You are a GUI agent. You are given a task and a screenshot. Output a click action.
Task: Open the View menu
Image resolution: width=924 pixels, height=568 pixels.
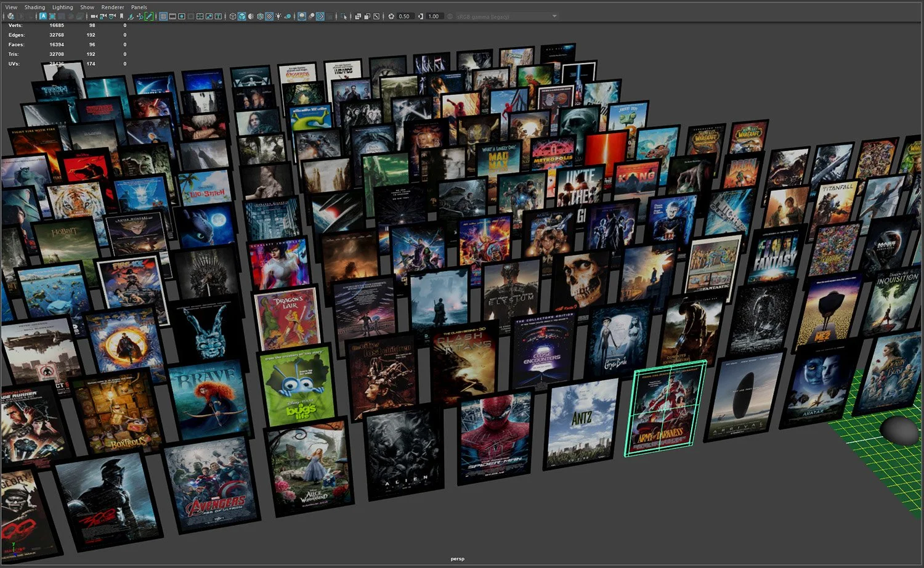tap(11, 7)
